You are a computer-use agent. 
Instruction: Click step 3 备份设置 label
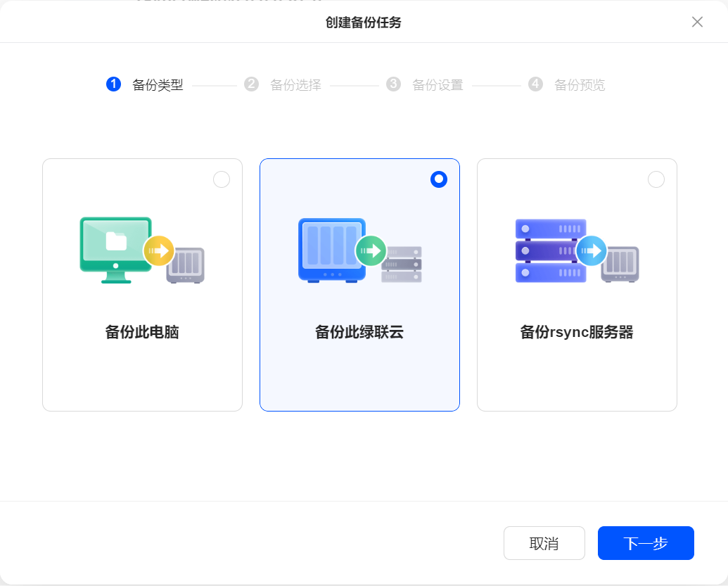(438, 84)
